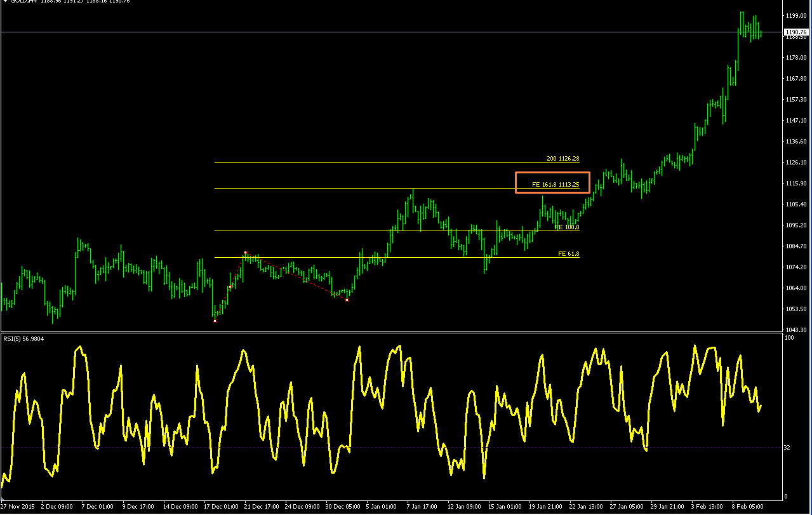Click the 1167.80 price scale value
Viewport: 812px width, 515px height.
pyautogui.click(x=795, y=79)
